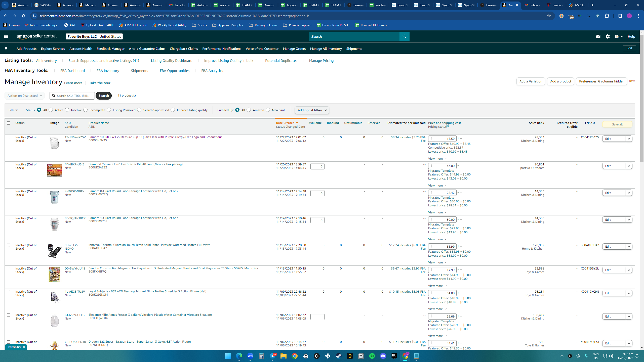The width and height of the screenshot is (644, 362).
Task: Click the Add a Variation button
Action: [x=531, y=81]
